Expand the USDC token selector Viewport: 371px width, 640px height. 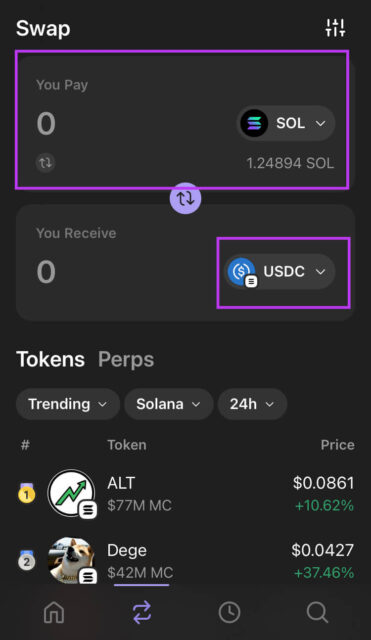pyautogui.click(x=280, y=271)
